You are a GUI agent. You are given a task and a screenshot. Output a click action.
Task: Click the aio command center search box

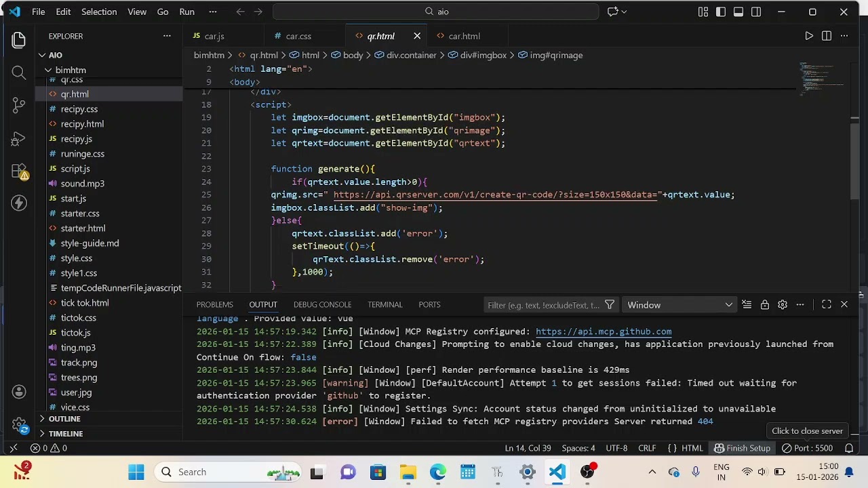tap(436, 12)
